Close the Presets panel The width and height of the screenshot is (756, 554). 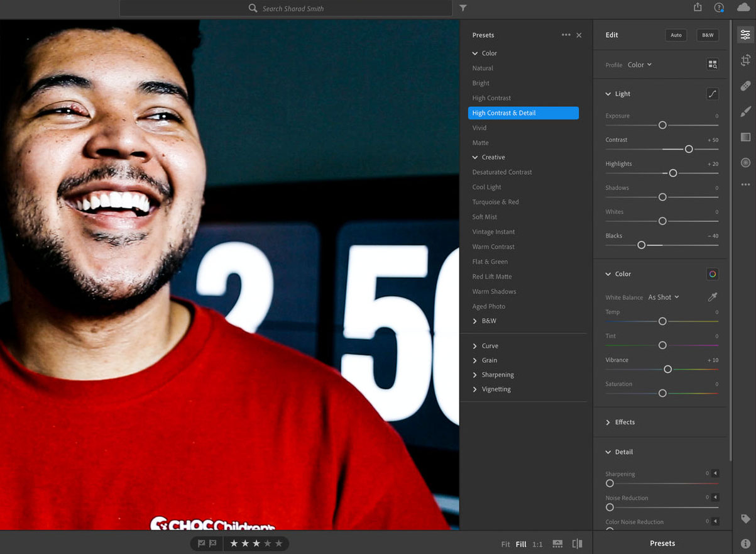click(x=579, y=35)
